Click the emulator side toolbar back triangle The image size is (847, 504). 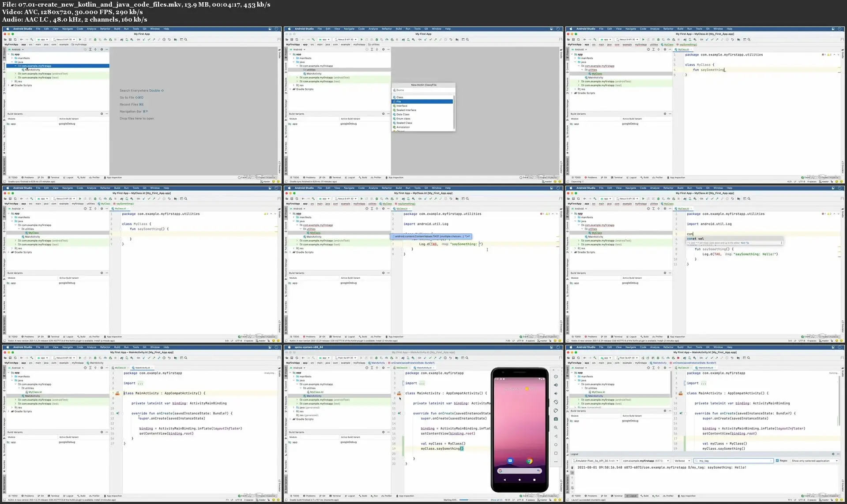point(556,436)
